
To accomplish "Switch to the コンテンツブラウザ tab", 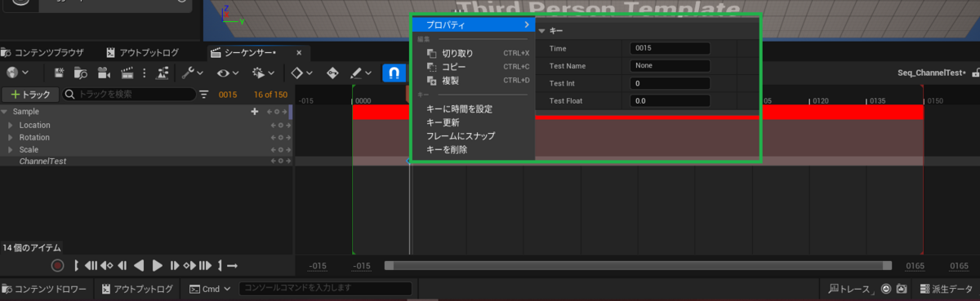I will [42, 52].
